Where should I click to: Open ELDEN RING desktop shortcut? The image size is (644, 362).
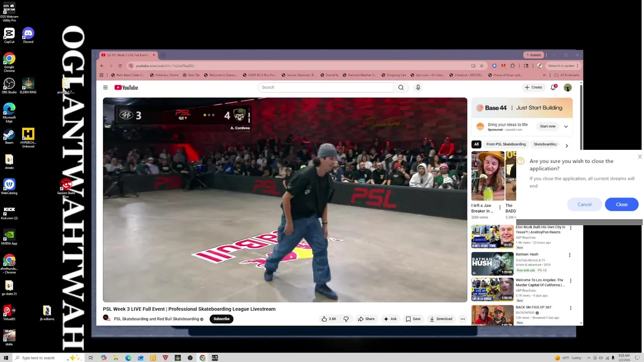coord(28,86)
